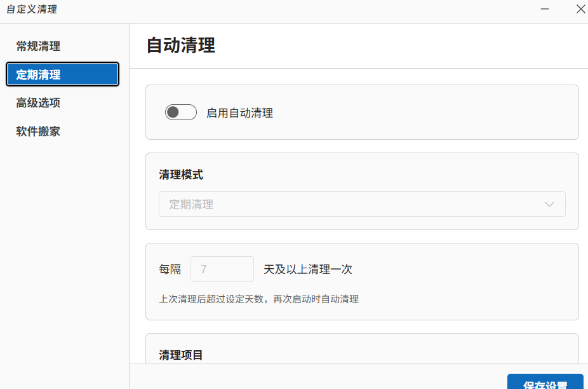The height and width of the screenshot is (389, 588).
Task: Click the 每隔 days input field
Action: click(222, 269)
